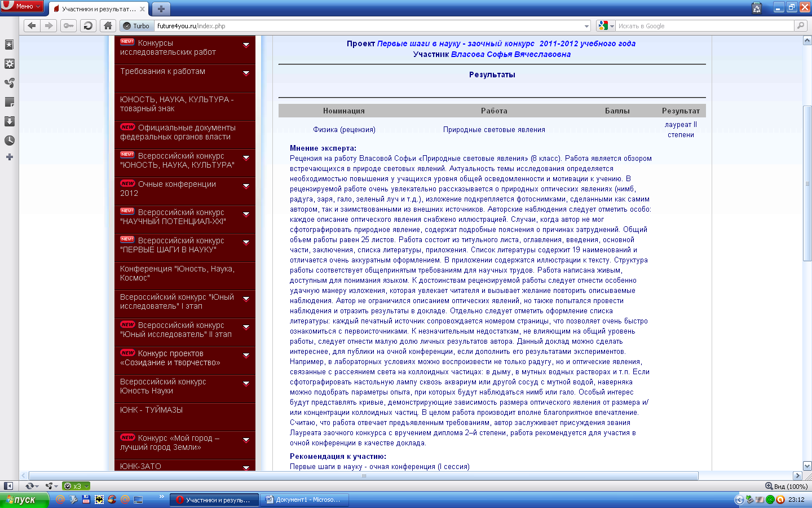Open the Opera 'Меню' button
The image size is (812, 508).
coord(23,6)
